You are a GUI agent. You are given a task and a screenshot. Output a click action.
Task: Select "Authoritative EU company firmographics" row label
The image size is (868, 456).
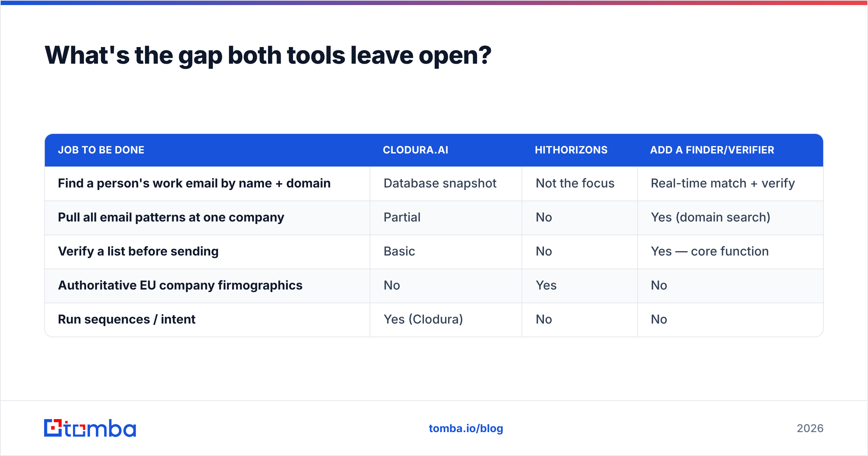click(180, 285)
